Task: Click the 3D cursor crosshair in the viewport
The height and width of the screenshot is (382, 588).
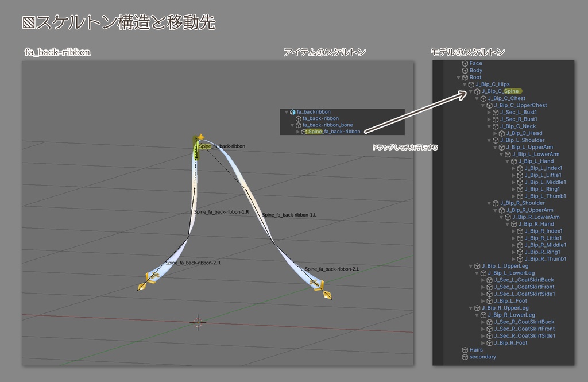Action: (x=198, y=322)
